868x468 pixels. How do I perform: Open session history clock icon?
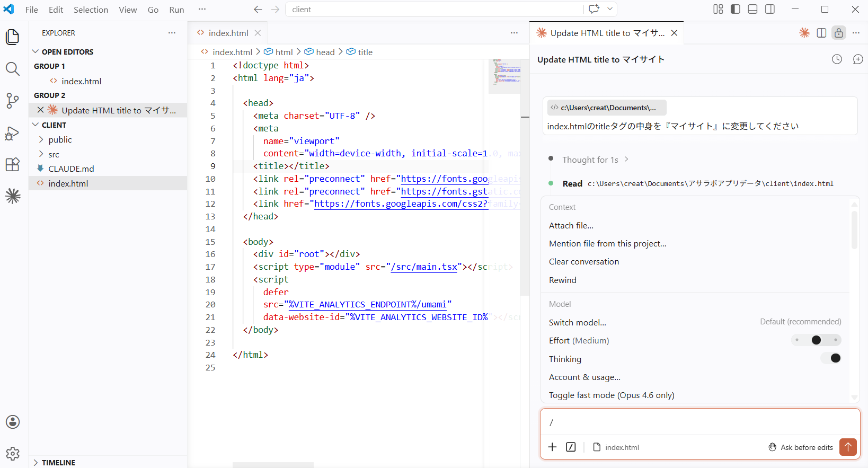point(837,59)
